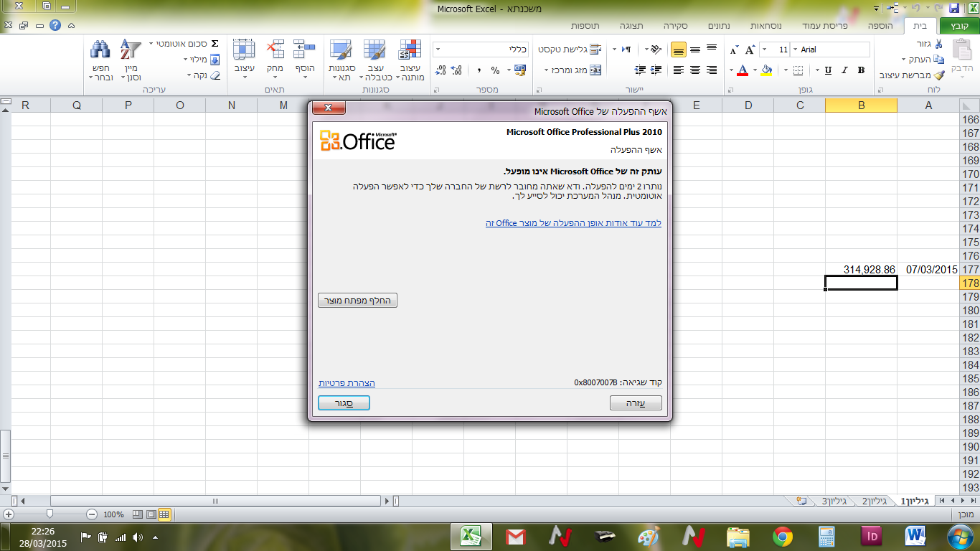980x551 pixels.
Task: Open Microsoft Word from the taskbar
Action: click(917, 537)
